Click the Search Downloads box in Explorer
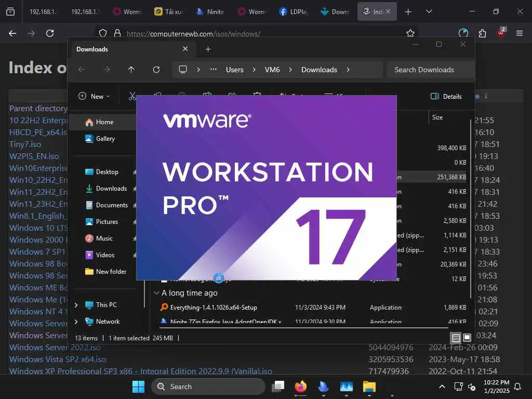The image size is (532, 399). click(430, 70)
